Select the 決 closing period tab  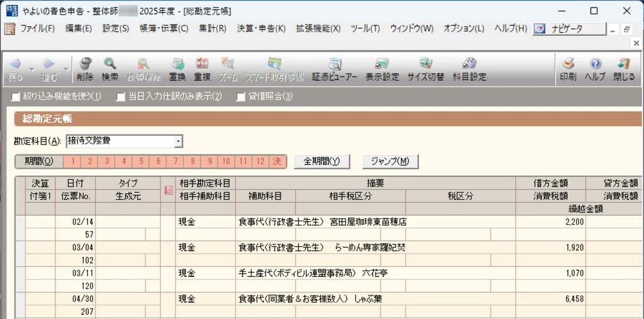tap(277, 161)
